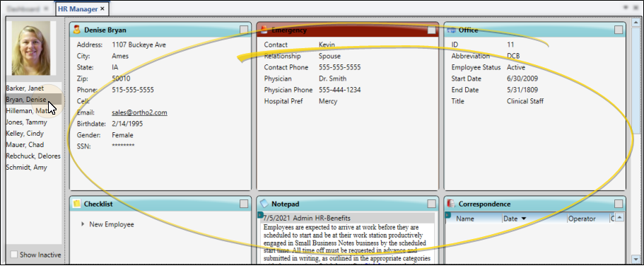Expand the New Employee checklist item
Viewport: 644px width, 273px height.
(83, 224)
